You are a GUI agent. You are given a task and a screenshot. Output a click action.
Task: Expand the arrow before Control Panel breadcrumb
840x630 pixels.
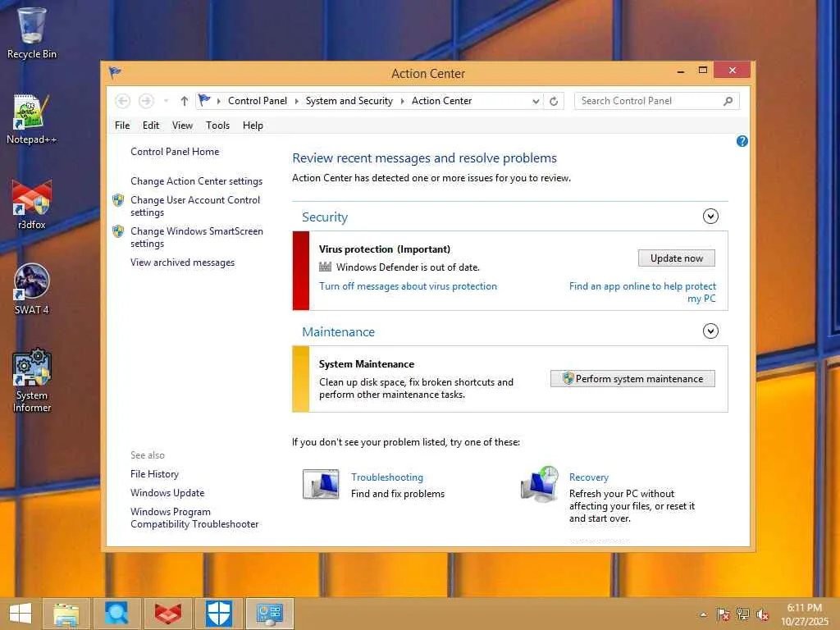[218, 101]
